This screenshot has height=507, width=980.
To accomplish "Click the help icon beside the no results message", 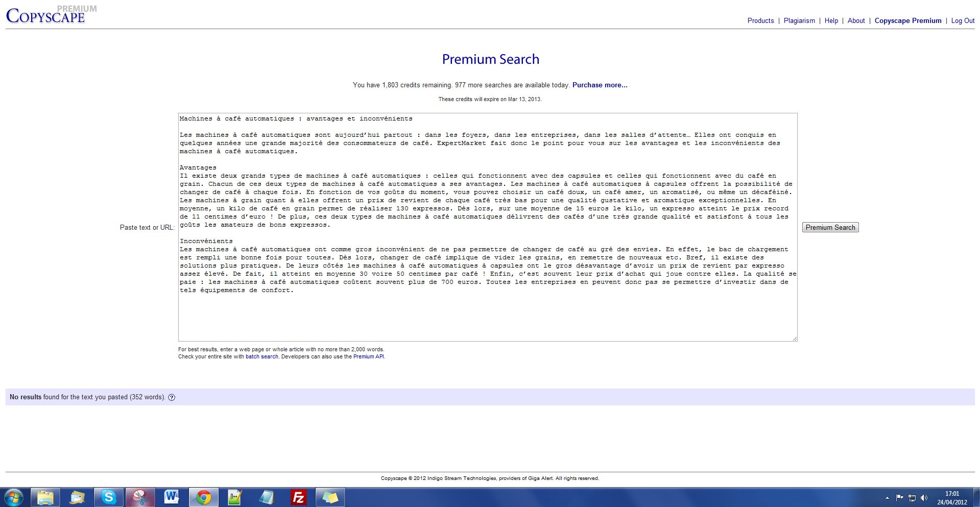I will point(172,397).
